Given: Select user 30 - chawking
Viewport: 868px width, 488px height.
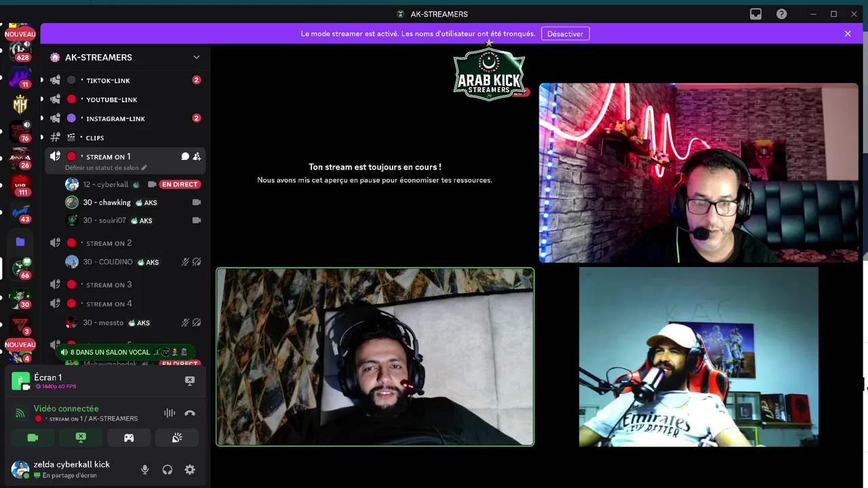Looking at the screenshot, I should pos(106,203).
